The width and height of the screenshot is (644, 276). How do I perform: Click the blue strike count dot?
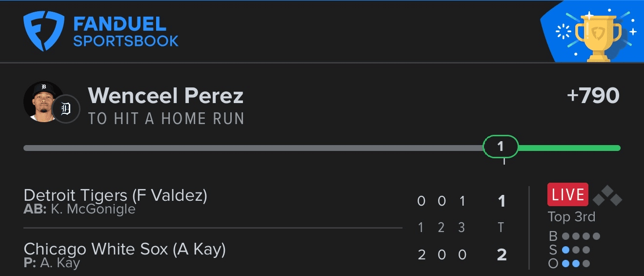click(565, 250)
